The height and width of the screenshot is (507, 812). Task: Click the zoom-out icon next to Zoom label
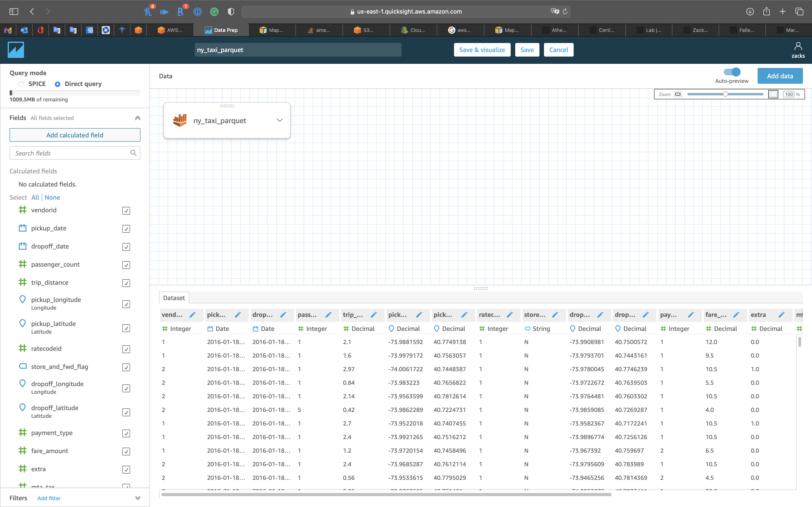click(x=677, y=94)
